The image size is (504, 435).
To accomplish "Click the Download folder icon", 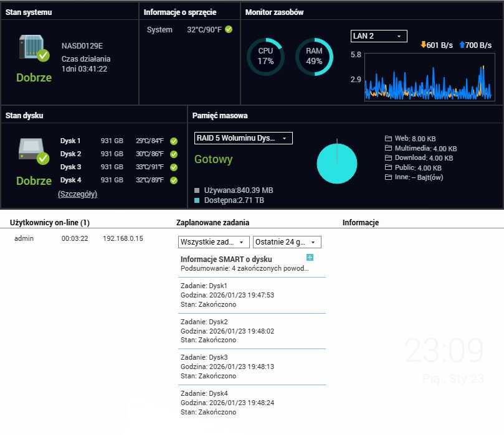I will 388,157.
